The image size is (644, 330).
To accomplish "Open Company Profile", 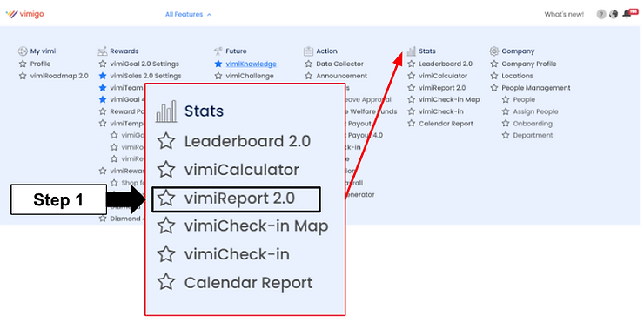I will [x=529, y=64].
